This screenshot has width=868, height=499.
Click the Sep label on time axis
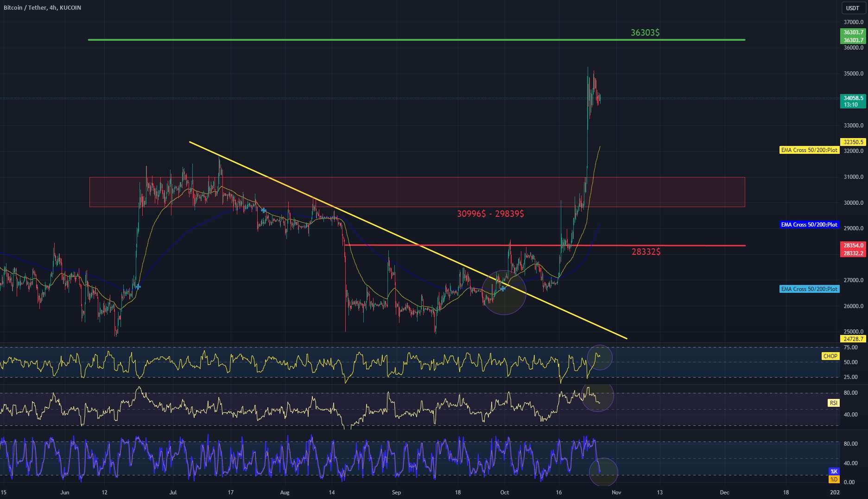pyautogui.click(x=396, y=493)
